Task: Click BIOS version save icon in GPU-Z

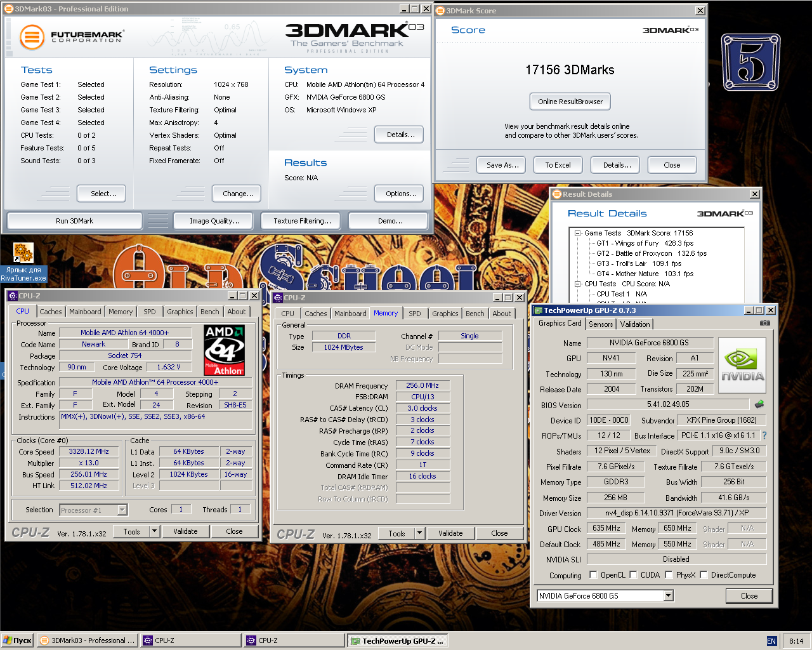Action: pos(759,404)
